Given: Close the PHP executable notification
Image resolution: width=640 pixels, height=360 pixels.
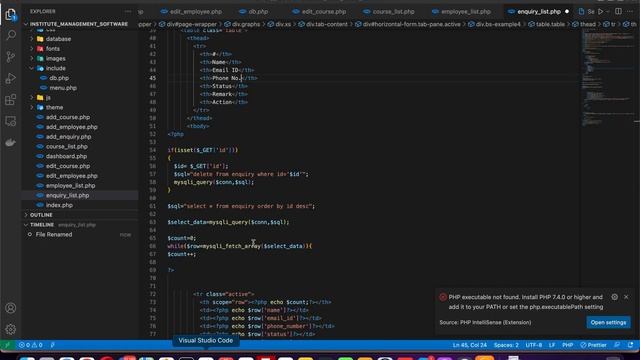Looking at the screenshot, I should (626, 297).
